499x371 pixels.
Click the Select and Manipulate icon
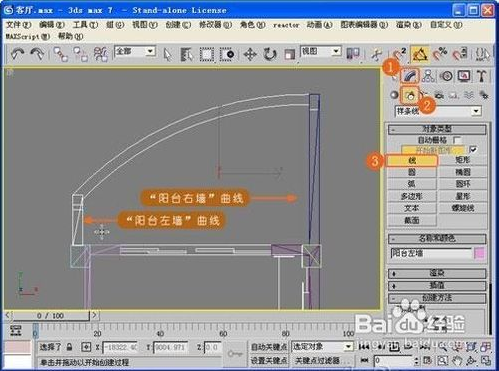[x=377, y=54]
